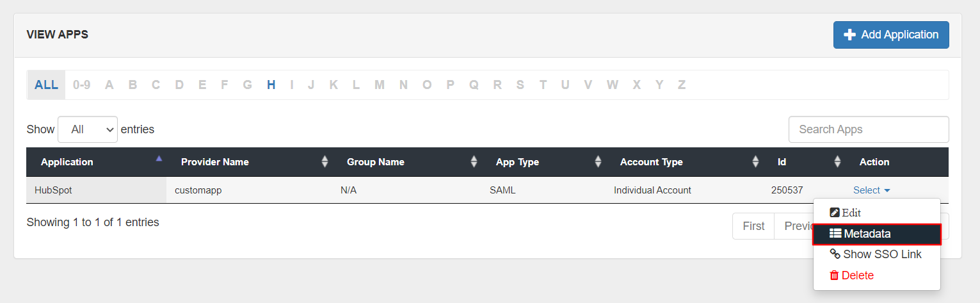Filter apps by letter S
Viewport: 980px width, 303px height.
tap(520, 85)
